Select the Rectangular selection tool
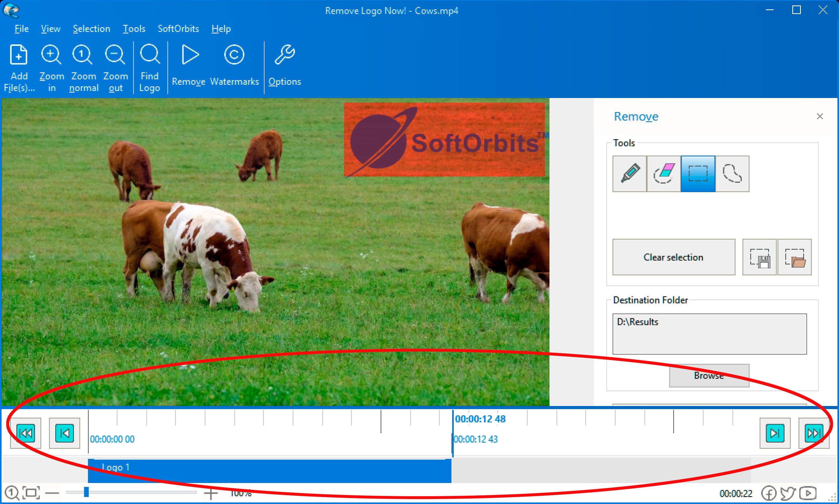Image resolution: width=839 pixels, height=504 pixels. 698,174
